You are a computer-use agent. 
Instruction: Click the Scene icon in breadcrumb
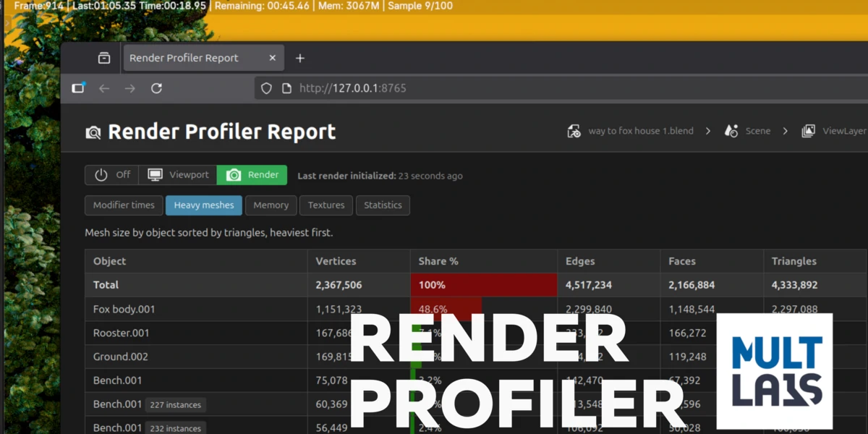(731, 131)
